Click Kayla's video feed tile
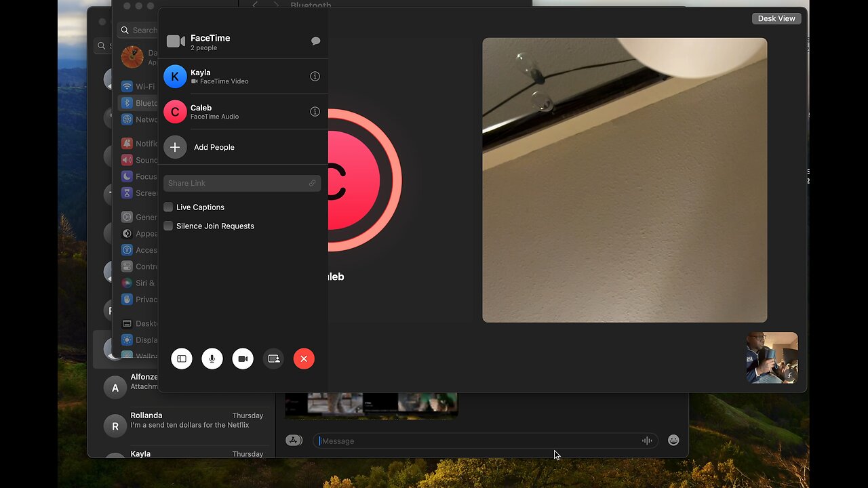868x488 pixels. [x=625, y=180]
